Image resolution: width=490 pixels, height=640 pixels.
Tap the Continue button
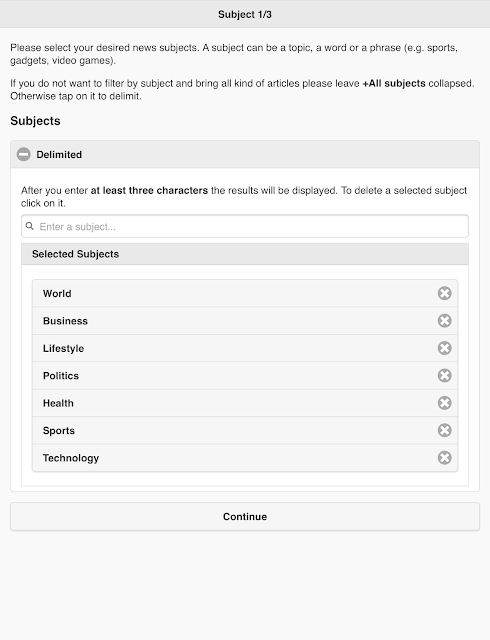pos(245,516)
